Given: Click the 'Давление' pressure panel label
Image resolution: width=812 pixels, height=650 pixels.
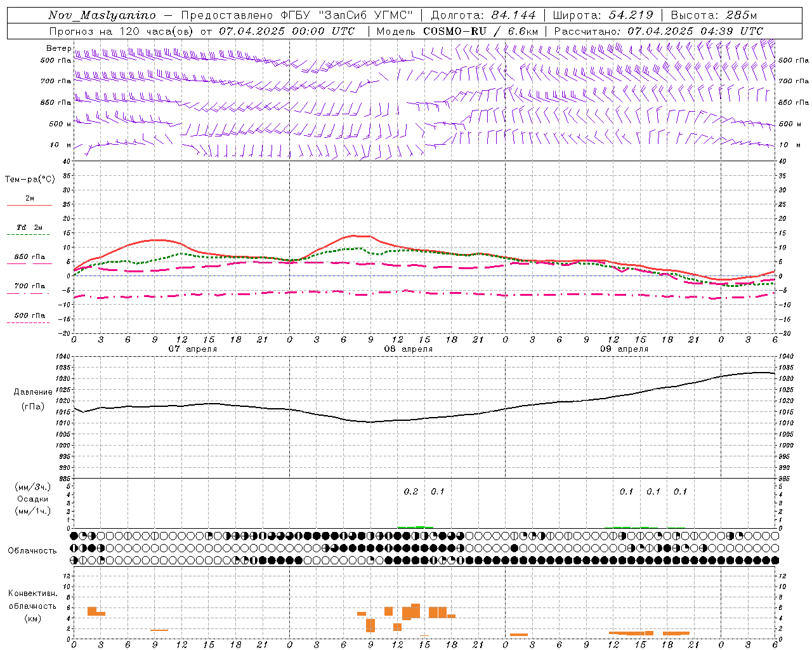Looking at the screenshot, I should pyautogui.click(x=33, y=392).
